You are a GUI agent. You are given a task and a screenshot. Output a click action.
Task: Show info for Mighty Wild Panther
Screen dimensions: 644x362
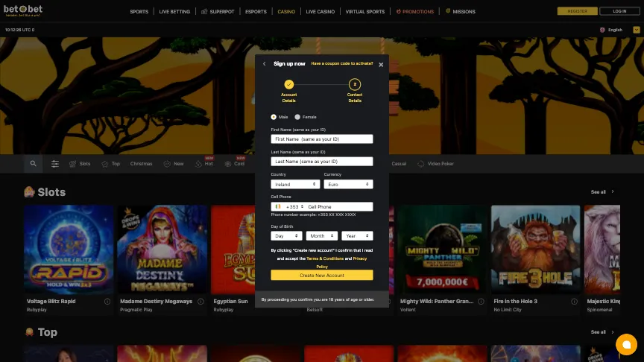pos(481,301)
